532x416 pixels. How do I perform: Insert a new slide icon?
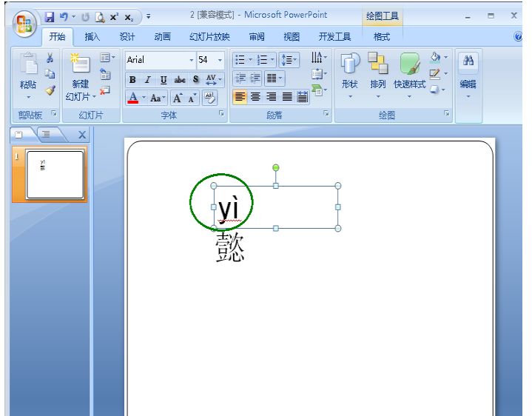tap(80, 63)
